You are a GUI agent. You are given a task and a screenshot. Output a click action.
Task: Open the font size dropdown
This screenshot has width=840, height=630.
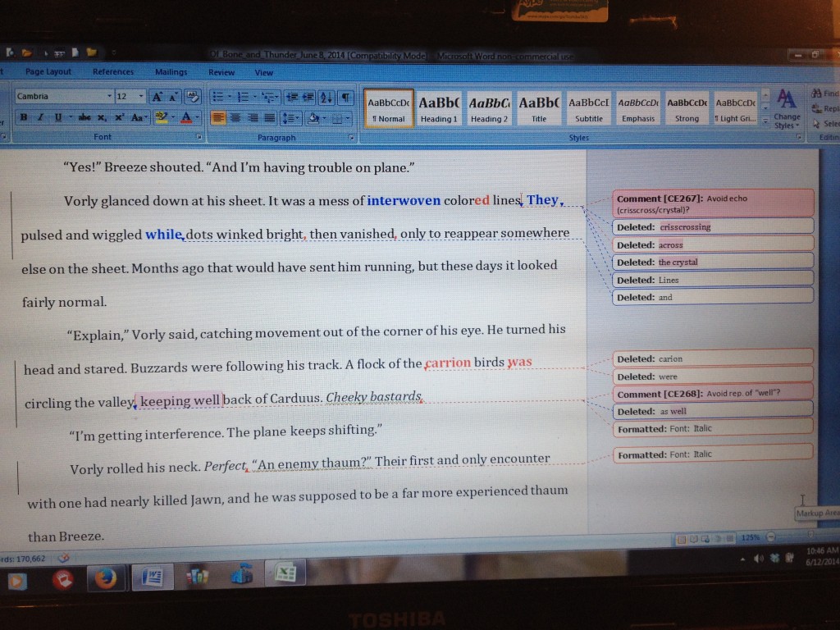click(x=142, y=97)
